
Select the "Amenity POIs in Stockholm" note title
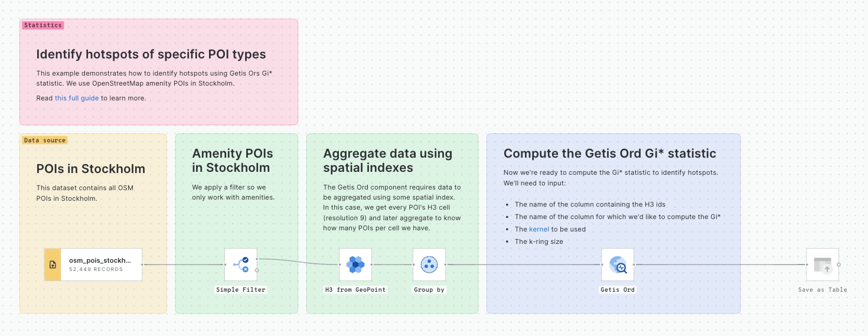pyautogui.click(x=233, y=161)
